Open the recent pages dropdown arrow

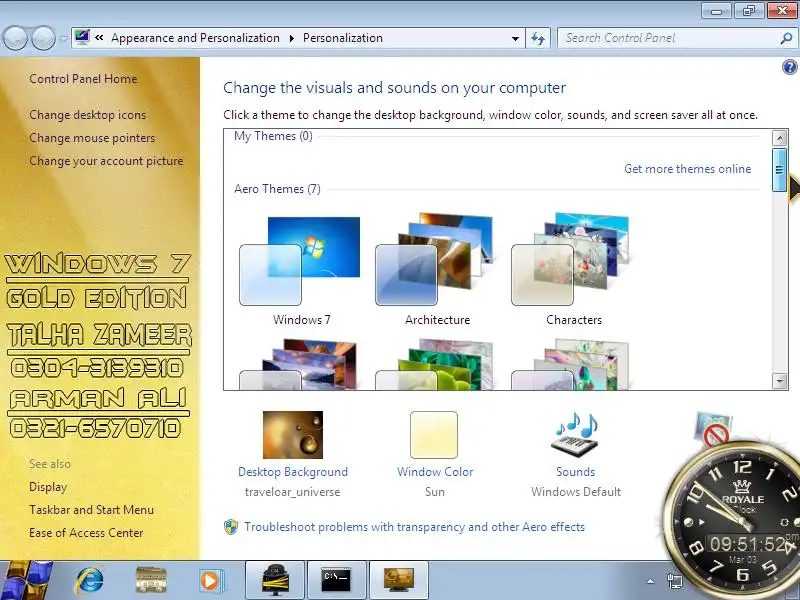[63, 38]
